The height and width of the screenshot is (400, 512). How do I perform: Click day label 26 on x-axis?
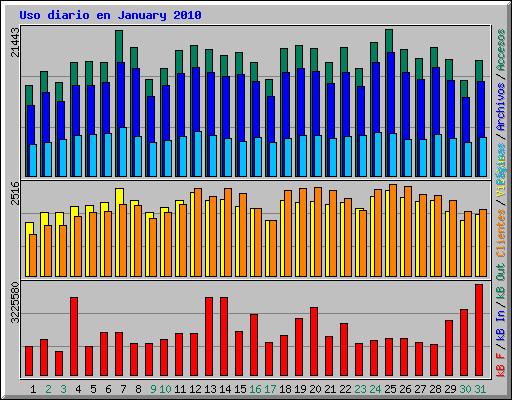[x=405, y=389]
